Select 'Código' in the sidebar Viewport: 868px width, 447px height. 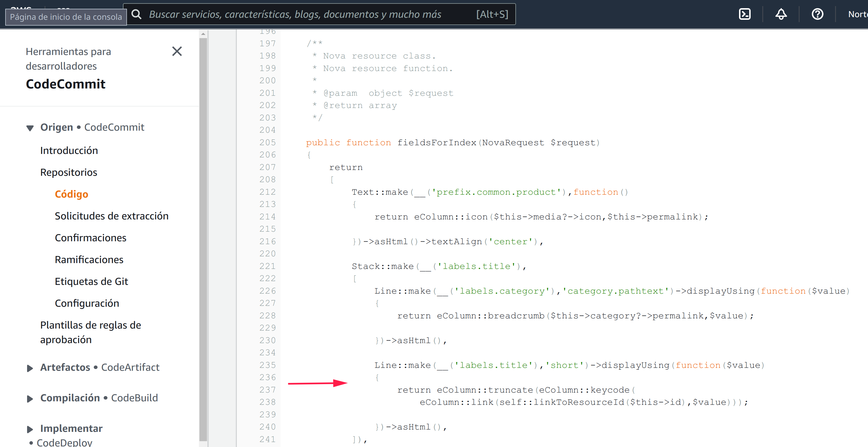71,194
